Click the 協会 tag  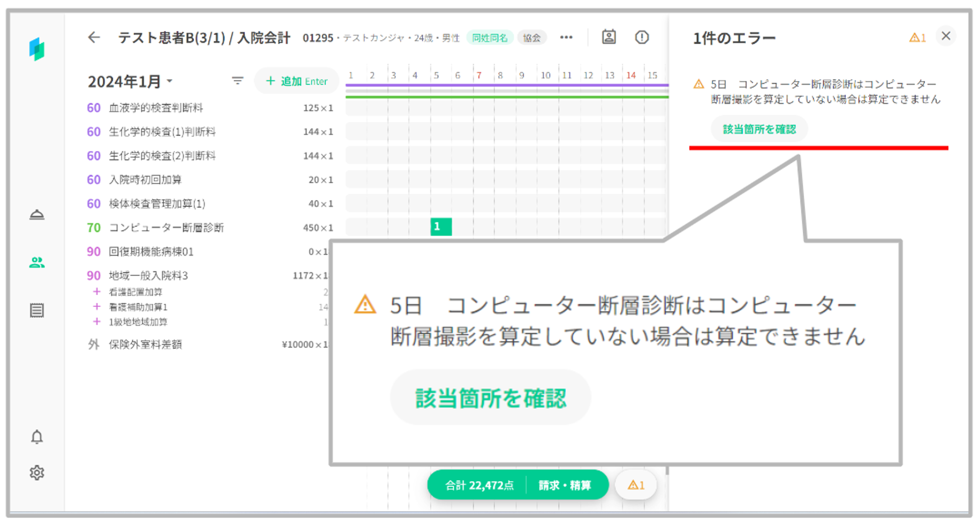(532, 38)
